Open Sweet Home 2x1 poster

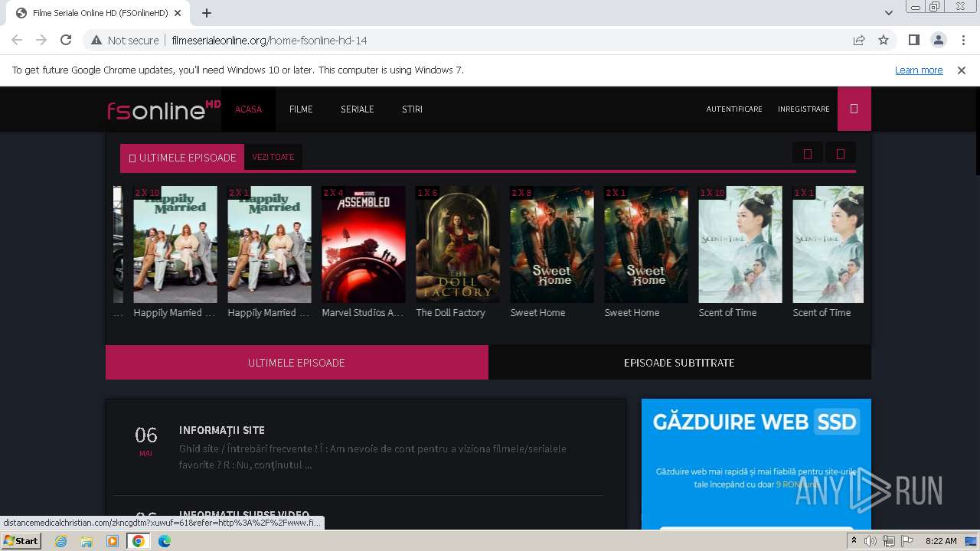click(x=646, y=244)
